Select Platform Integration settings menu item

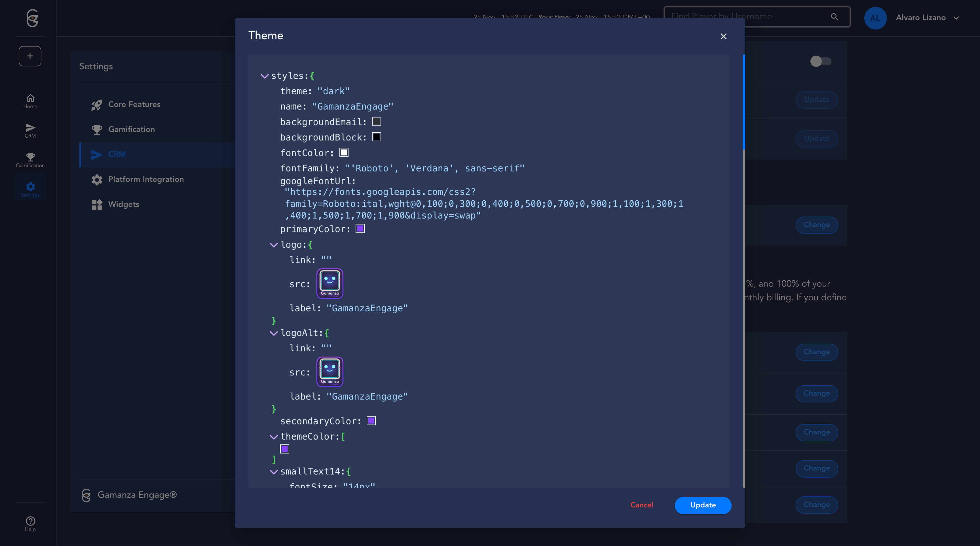[146, 179]
